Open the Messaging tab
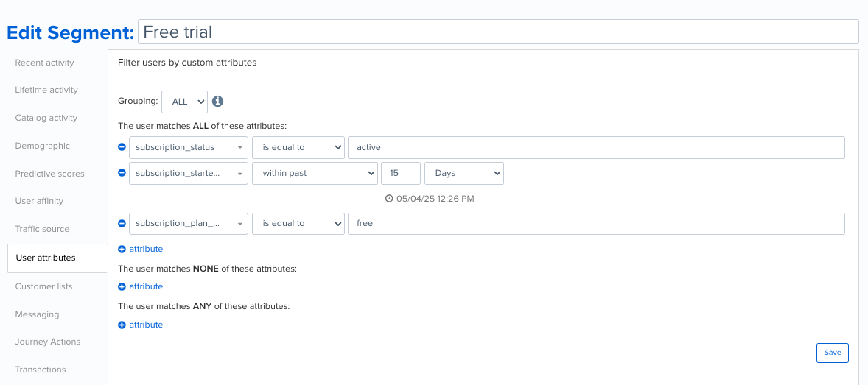This screenshot has width=868, height=385. (37, 314)
